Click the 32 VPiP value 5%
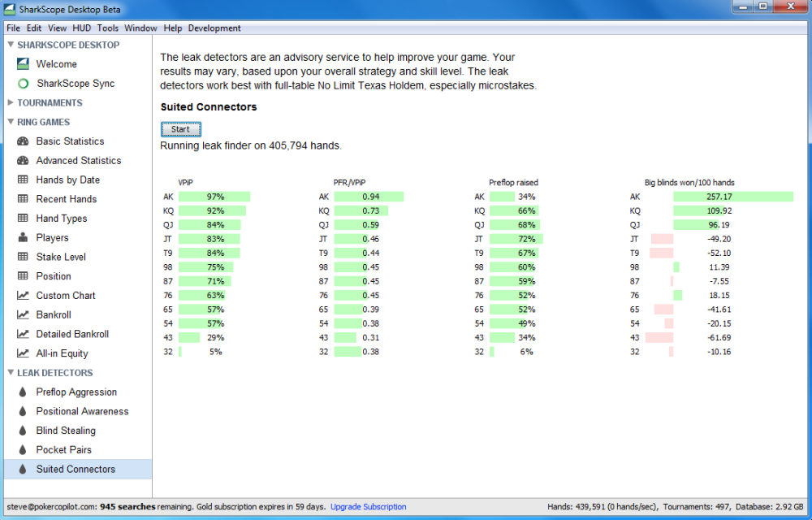 [x=215, y=352]
